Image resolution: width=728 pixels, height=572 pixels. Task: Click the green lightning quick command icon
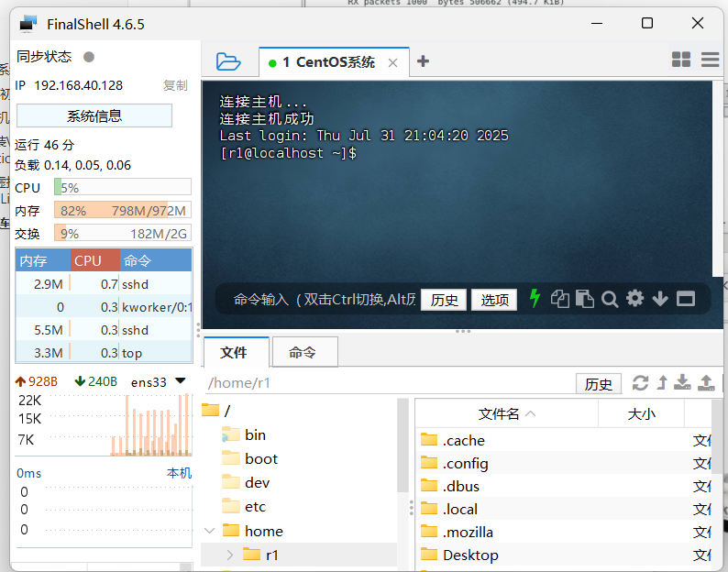(x=535, y=298)
